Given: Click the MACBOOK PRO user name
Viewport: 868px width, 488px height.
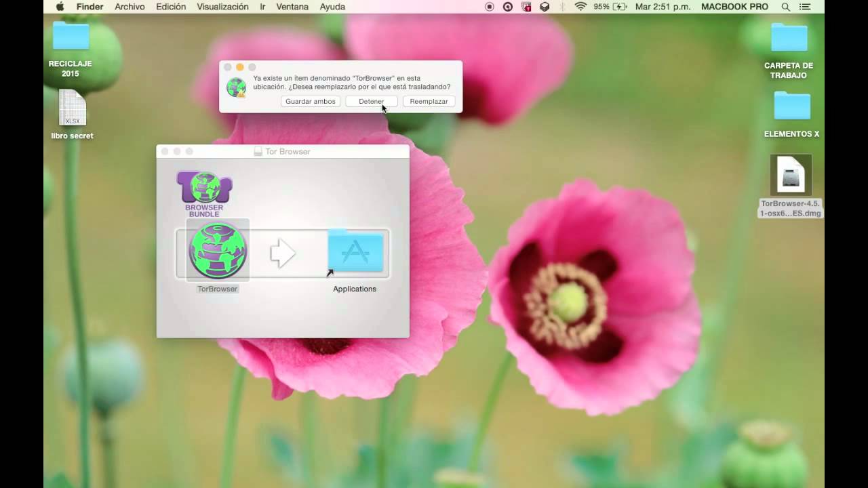Looking at the screenshot, I should [734, 7].
